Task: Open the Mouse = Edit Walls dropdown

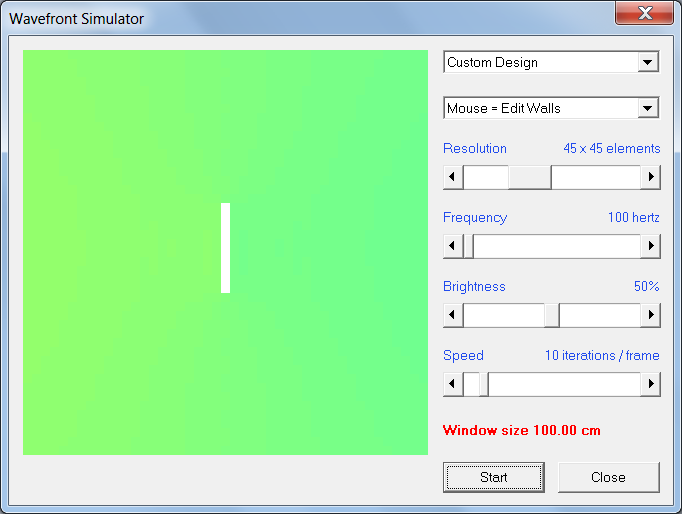Action: 551,108
